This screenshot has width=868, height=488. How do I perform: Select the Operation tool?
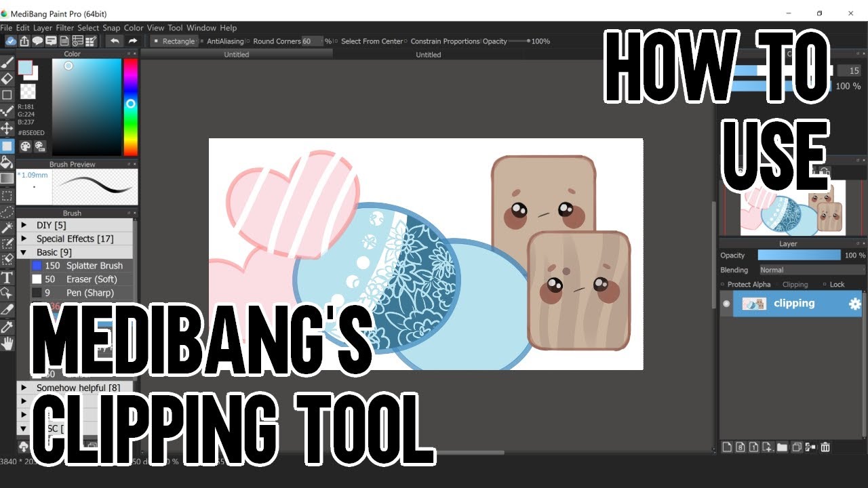[x=7, y=293]
